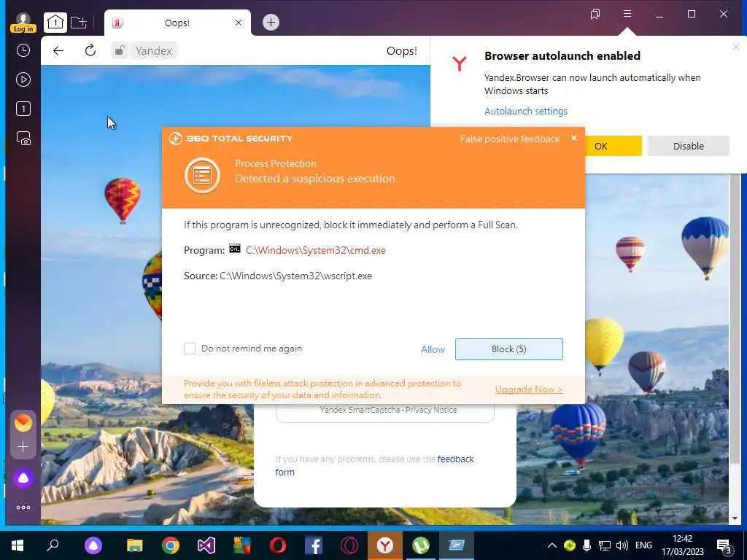Image resolution: width=747 pixels, height=560 pixels.
Task: Click the Process Protection shield icon
Action: tap(202, 175)
